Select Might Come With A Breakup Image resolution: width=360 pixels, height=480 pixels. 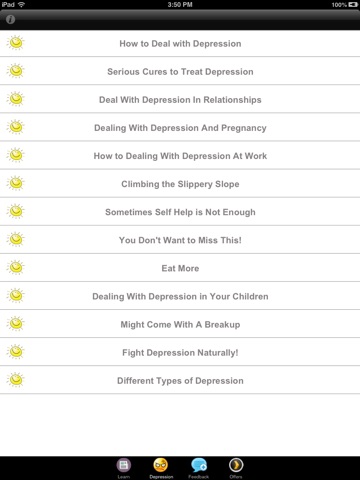(180, 324)
